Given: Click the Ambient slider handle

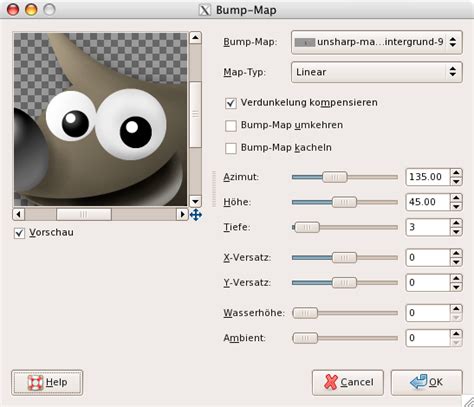Looking at the screenshot, I should pyautogui.click(x=305, y=338).
